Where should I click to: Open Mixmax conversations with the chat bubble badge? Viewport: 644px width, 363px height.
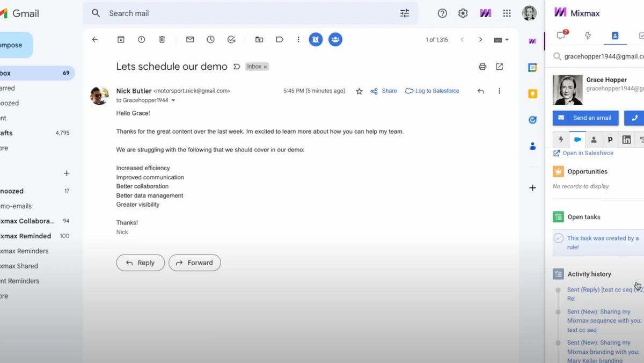tap(561, 35)
